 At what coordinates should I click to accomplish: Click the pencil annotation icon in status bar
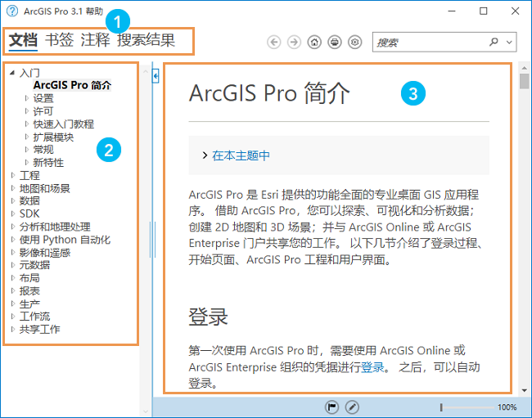[x=352, y=407]
